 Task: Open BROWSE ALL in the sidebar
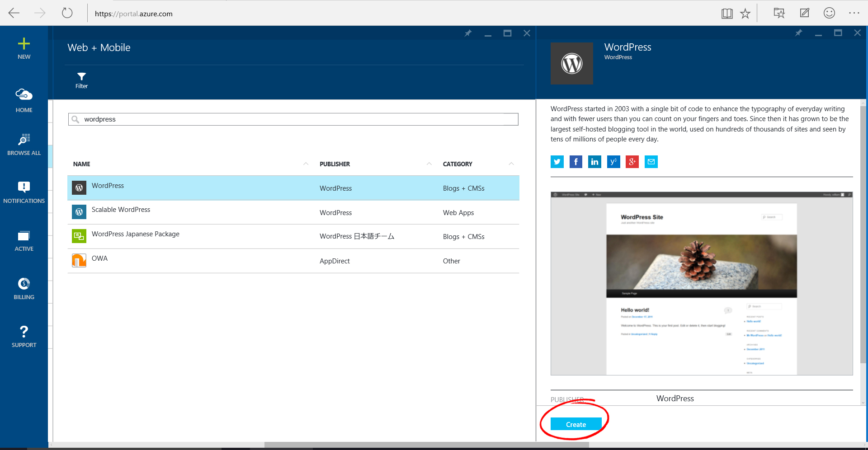point(24,145)
